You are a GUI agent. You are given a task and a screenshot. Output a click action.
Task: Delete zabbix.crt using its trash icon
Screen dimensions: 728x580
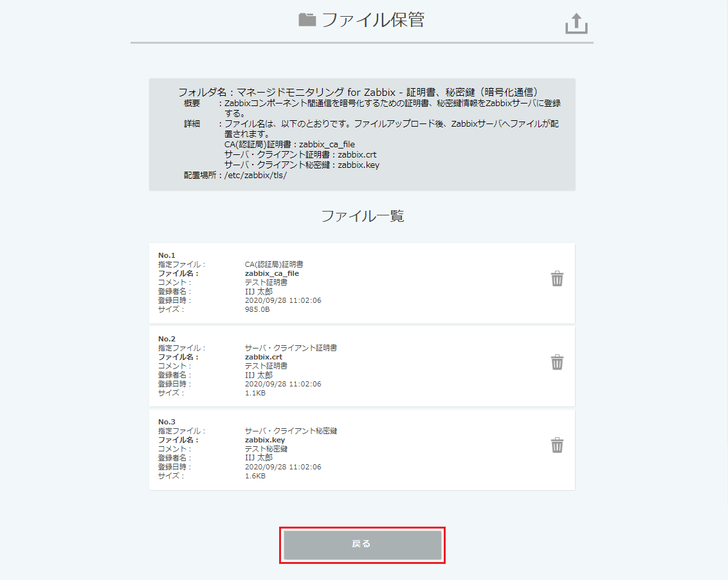pos(557,362)
